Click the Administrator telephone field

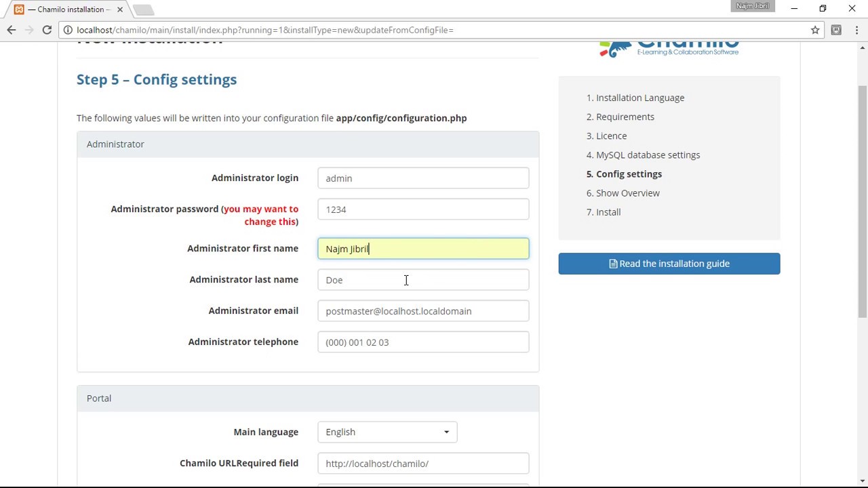pyautogui.click(x=423, y=342)
